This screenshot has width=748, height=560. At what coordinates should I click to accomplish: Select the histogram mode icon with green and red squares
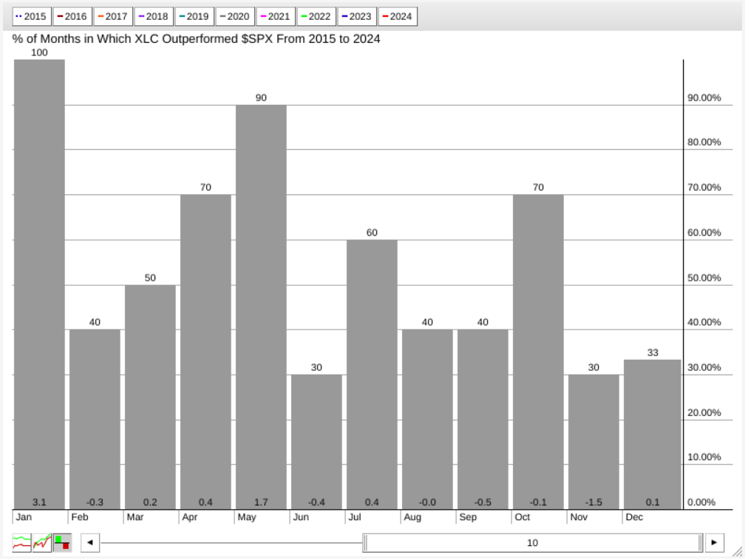[63, 544]
